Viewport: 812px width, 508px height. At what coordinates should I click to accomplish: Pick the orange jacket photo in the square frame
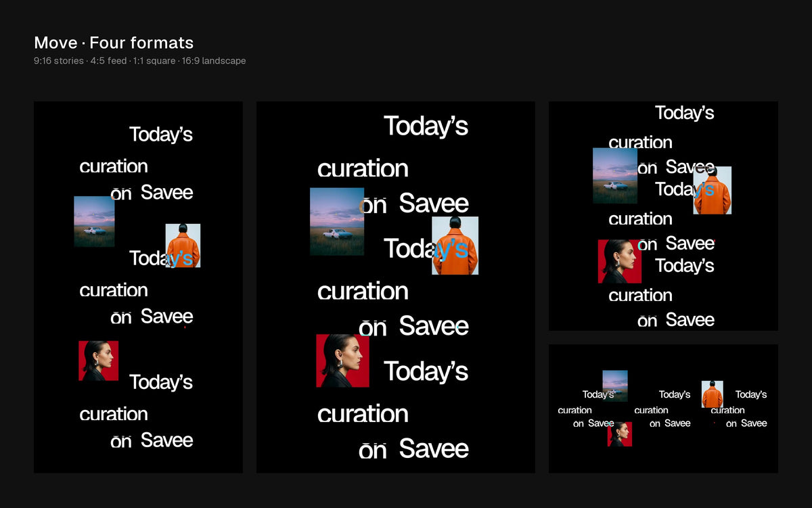712,190
